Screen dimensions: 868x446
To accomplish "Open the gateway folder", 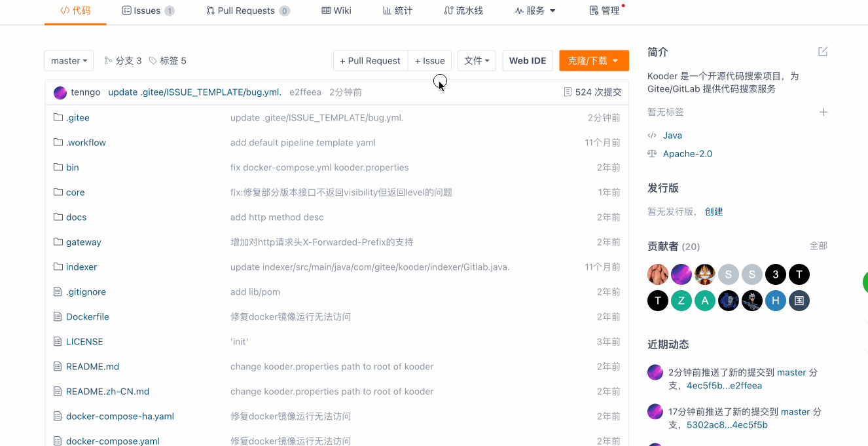I will tap(84, 242).
